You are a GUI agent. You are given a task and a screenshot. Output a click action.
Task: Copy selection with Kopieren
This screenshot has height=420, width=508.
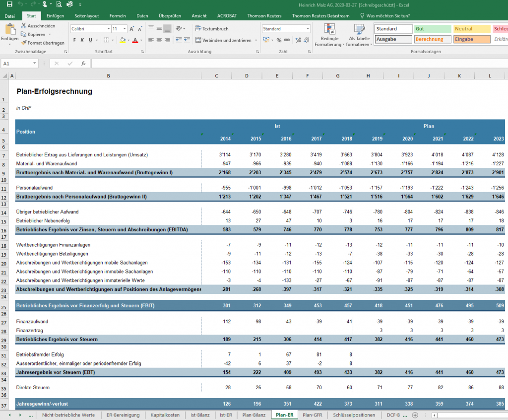tap(33, 34)
